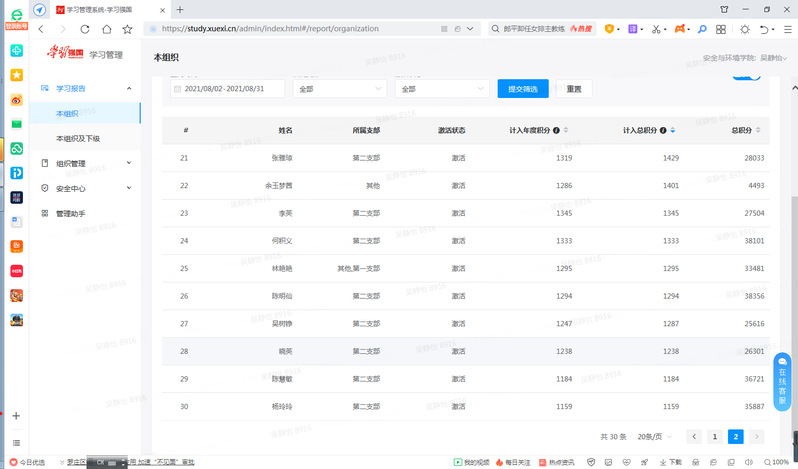Click the date range calendar icon
The image size is (798, 469).
[178, 89]
